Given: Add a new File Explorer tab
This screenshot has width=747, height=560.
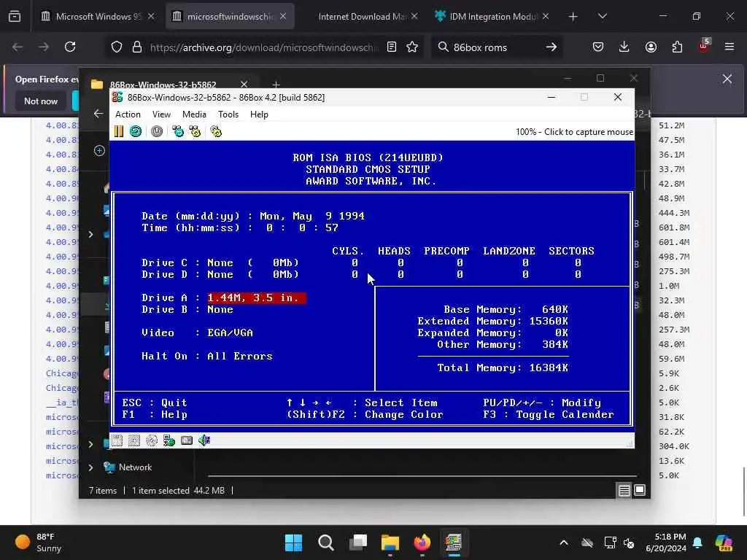Looking at the screenshot, I should coord(276,85).
